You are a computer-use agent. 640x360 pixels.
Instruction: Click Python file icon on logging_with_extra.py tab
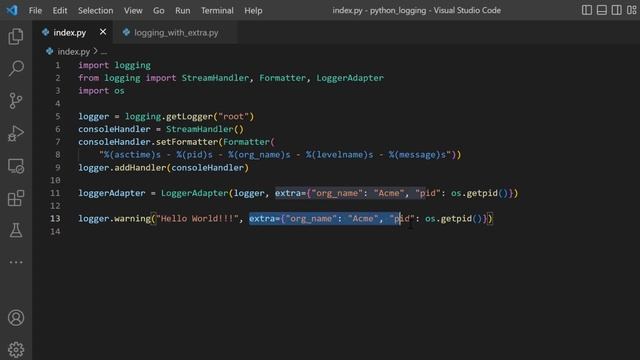pyautogui.click(x=127, y=32)
